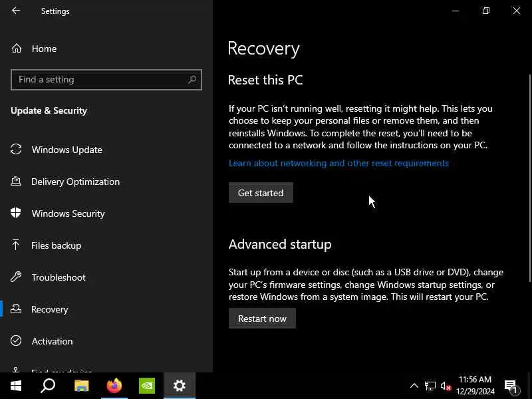Click the Activation checkmark icon

[16, 340]
